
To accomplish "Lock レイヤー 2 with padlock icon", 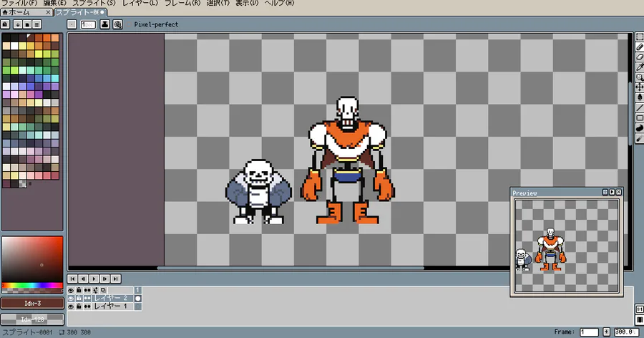I will [x=79, y=299].
